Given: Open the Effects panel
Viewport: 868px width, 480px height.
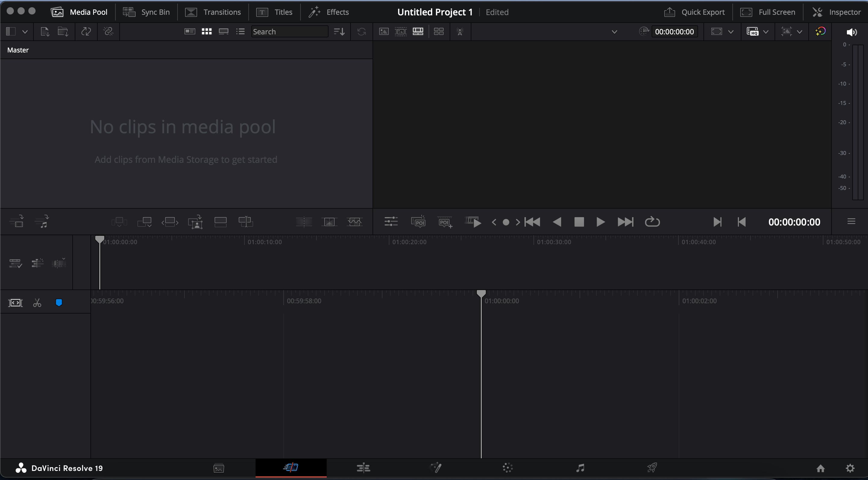Looking at the screenshot, I should coord(330,11).
